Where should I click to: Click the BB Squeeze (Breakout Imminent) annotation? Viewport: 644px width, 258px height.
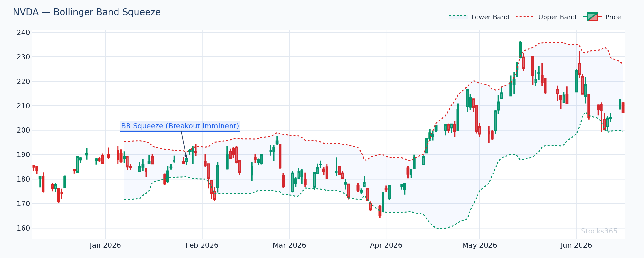[x=180, y=126]
